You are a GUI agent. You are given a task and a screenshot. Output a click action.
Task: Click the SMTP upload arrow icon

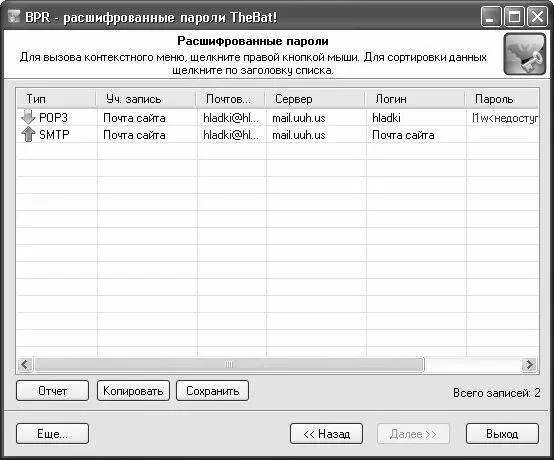28,134
